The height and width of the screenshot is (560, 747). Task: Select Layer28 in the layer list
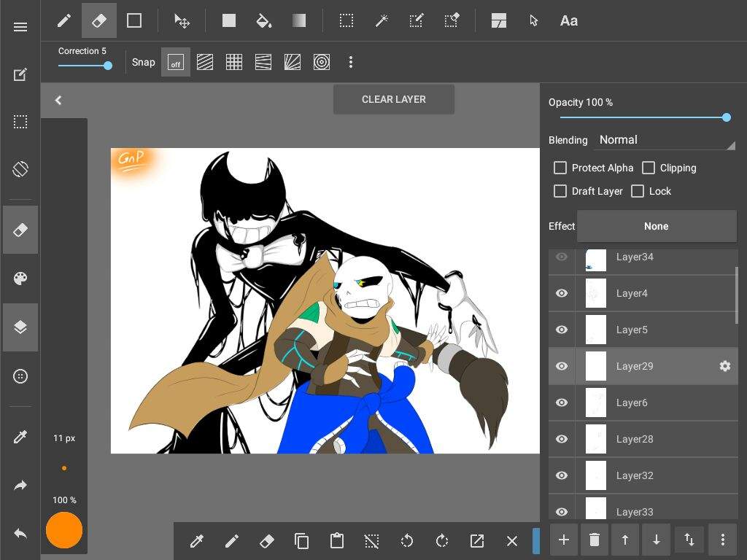(x=643, y=439)
